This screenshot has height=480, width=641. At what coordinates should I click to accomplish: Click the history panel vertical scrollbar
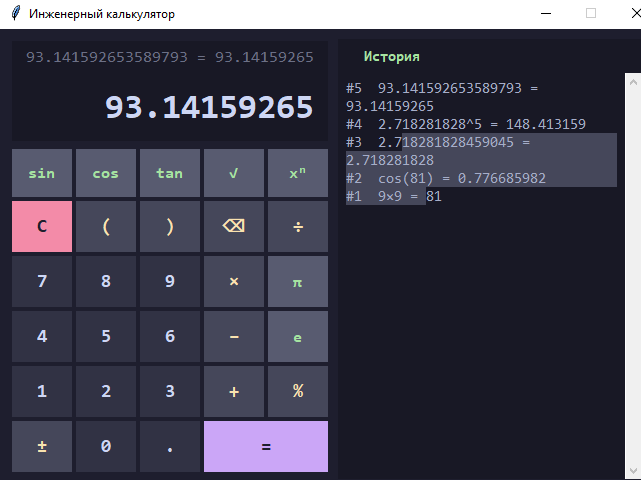632,270
